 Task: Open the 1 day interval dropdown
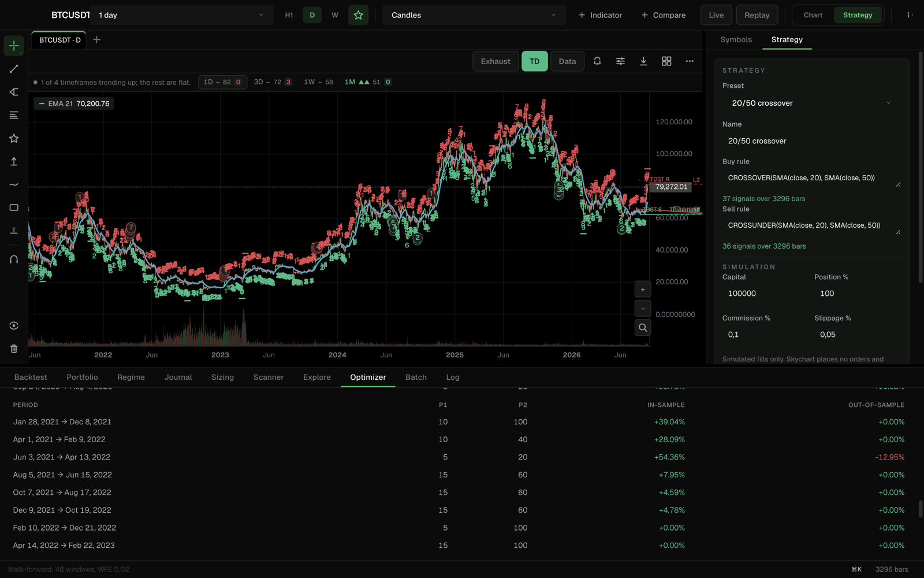point(181,15)
